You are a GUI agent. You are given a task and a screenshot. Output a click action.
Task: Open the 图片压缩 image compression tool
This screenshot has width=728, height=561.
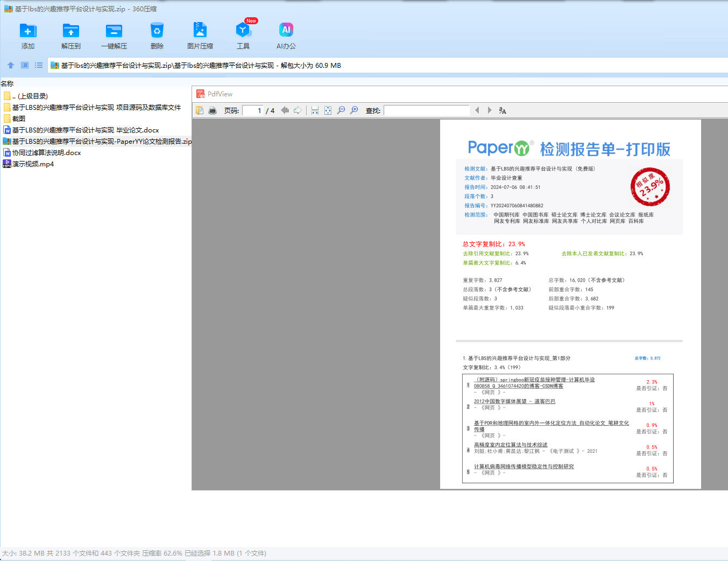(200, 31)
